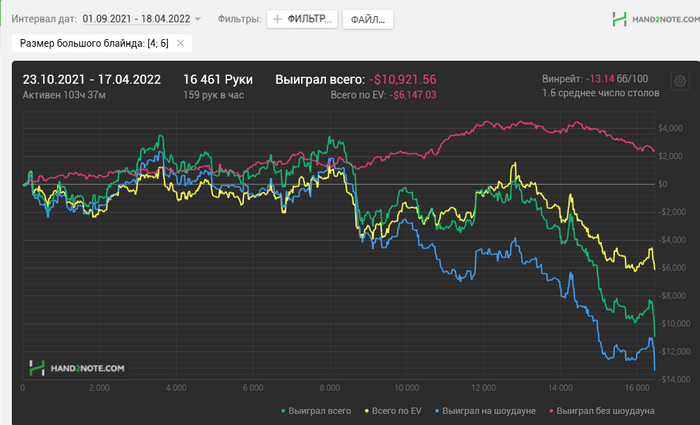Screen dimensions: 700x425
Task: Click the 'Активен 103ч 37м' text
Action: pyautogui.click(x=64, y=95)
